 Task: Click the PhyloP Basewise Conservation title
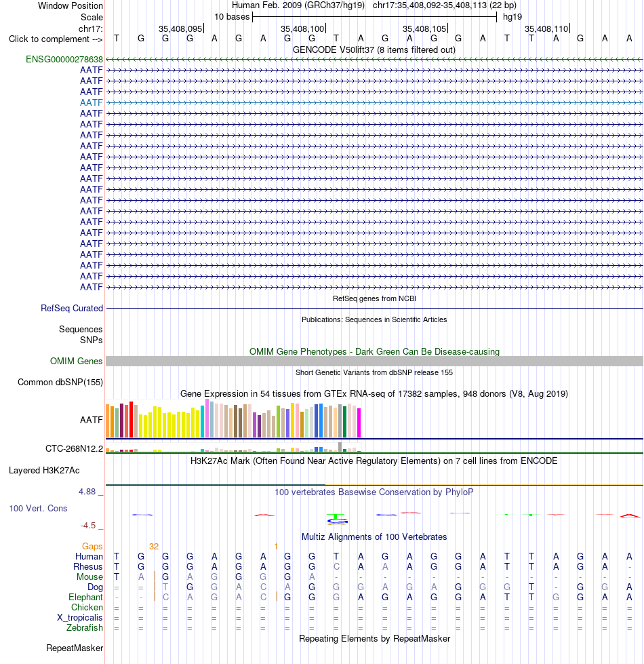(x=374, y=492)
